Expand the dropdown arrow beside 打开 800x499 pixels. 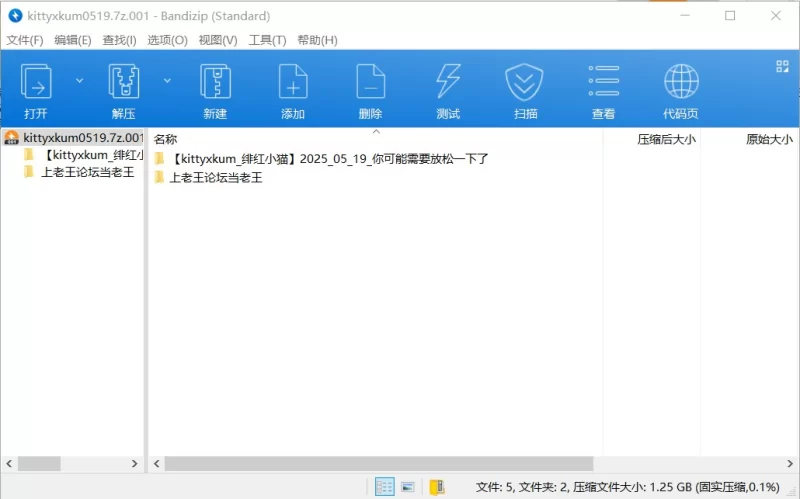pyautogui.click(x=80, y=81)
